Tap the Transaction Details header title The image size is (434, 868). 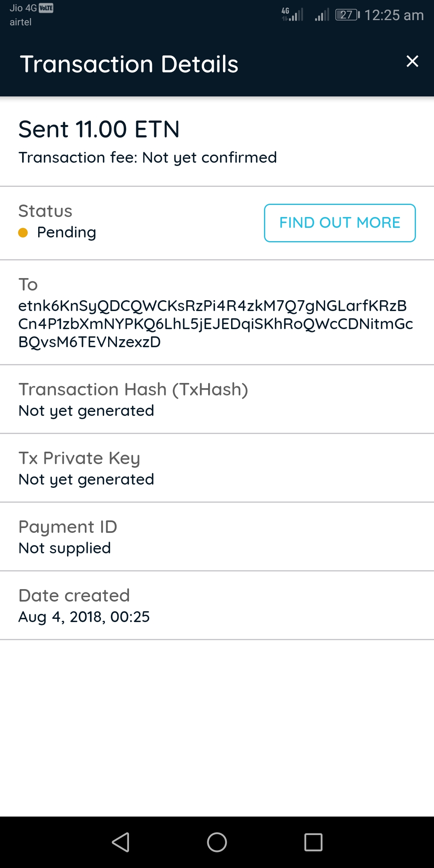pos(129,64)
